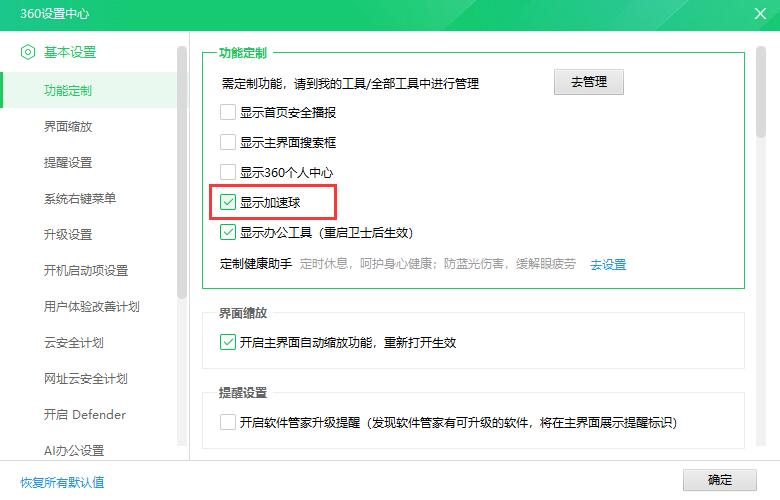Image resolution: width=780 pixels, height=500 pixels.
Task: Click the 去设置 link for 定制健康助手
Action: (608, 264)
